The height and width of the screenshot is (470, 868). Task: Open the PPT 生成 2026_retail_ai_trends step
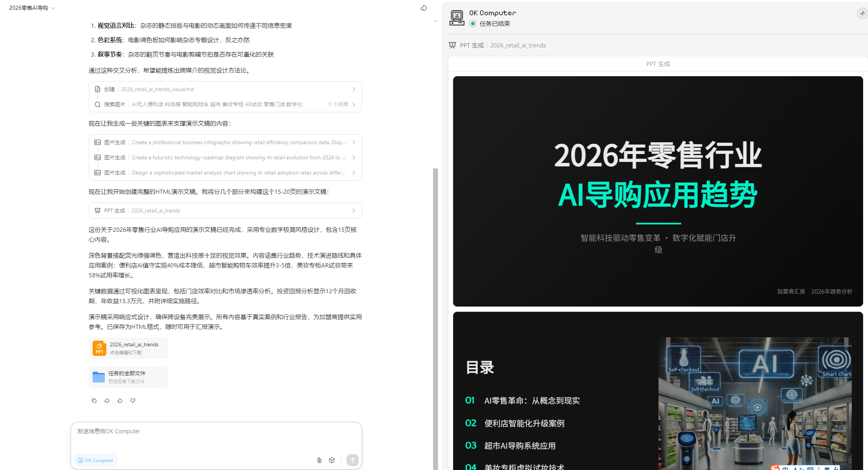225,211
